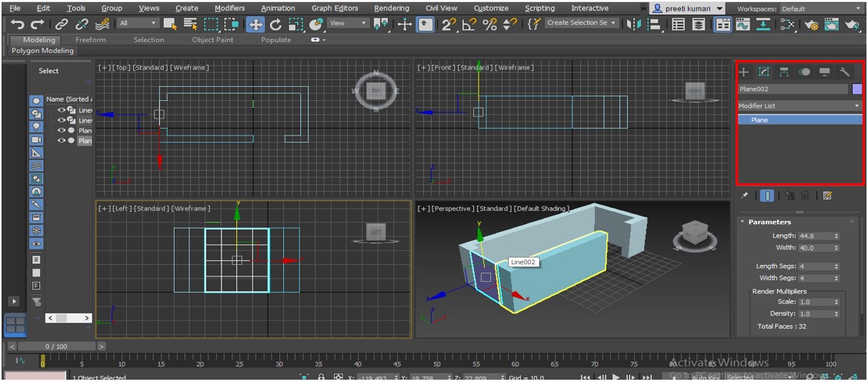Image resolution: width=868 pixels, height=382 pixels.
Task: Open the Modifiers menu
Action: point(229,8)
